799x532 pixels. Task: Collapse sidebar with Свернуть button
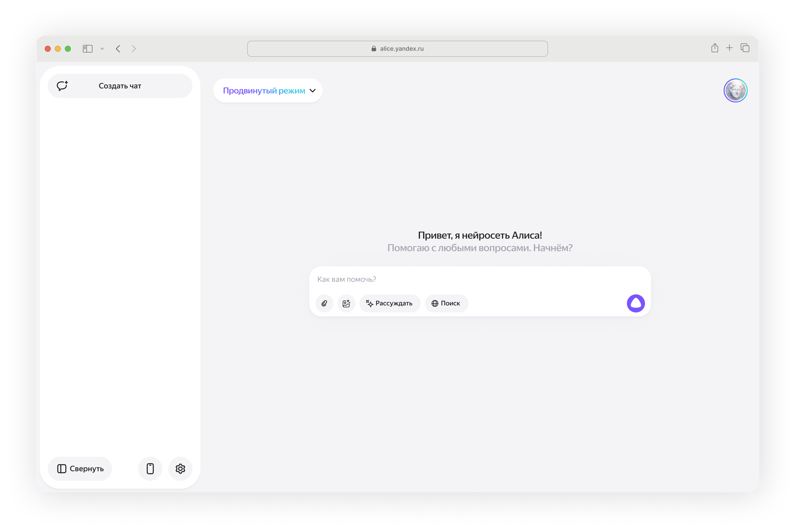80,469
